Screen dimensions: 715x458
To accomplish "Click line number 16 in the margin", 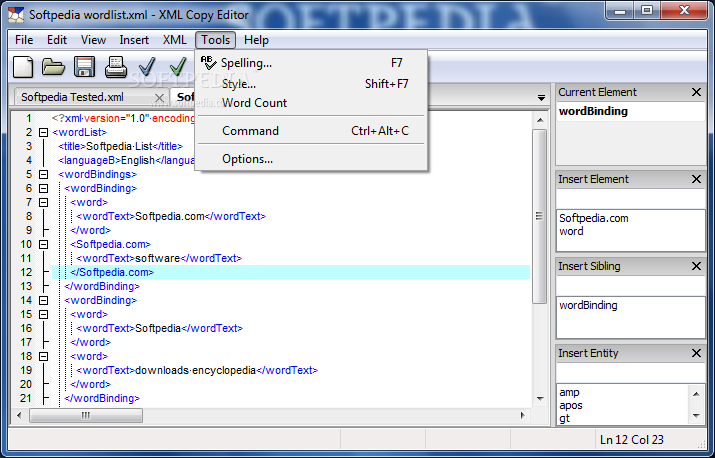I will [x=26, y=328].
